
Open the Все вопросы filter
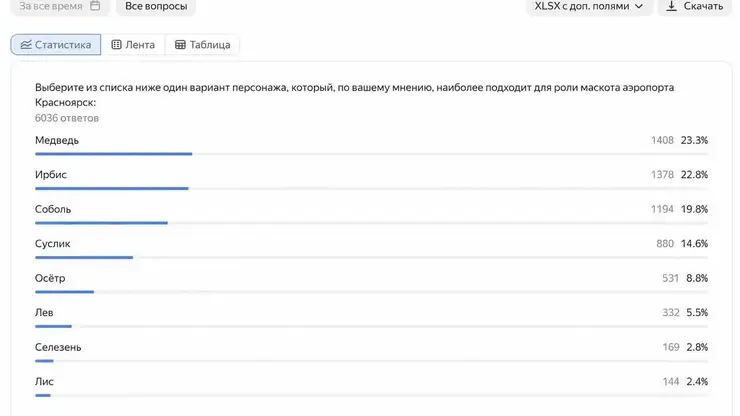[156, 6]
